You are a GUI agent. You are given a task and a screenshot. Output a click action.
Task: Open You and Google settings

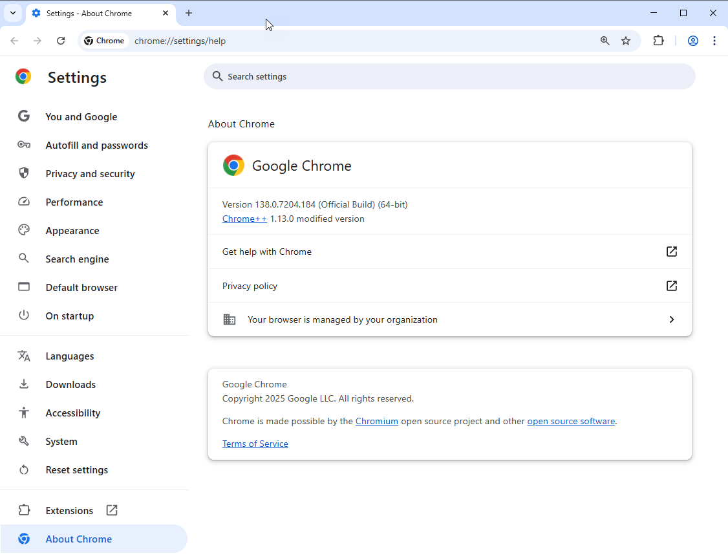pyautogui.click(x=81, y=117)
